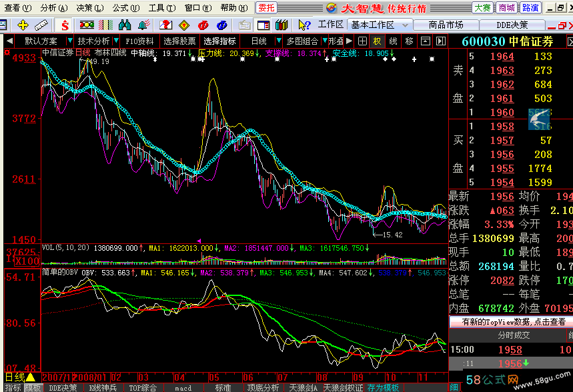
Task: Open the alarm bell alert icon
Action: (143, 25)
